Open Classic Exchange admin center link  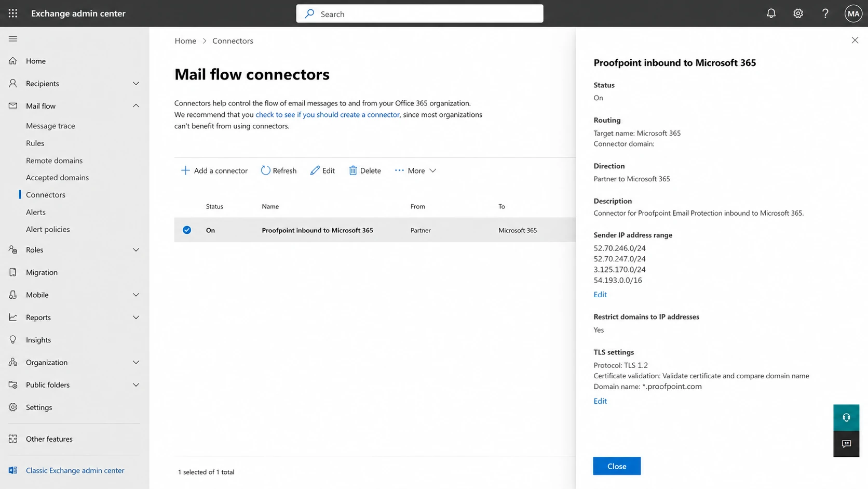tap(75, 470)
